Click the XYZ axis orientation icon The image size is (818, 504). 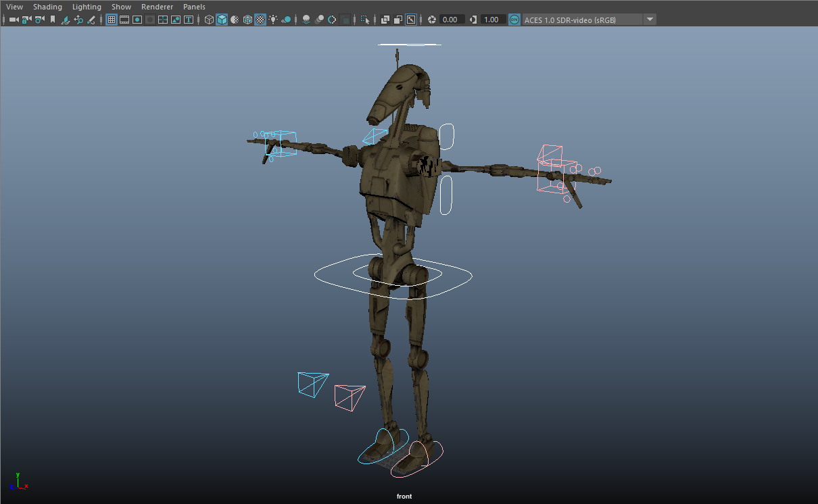coord(19,482)
